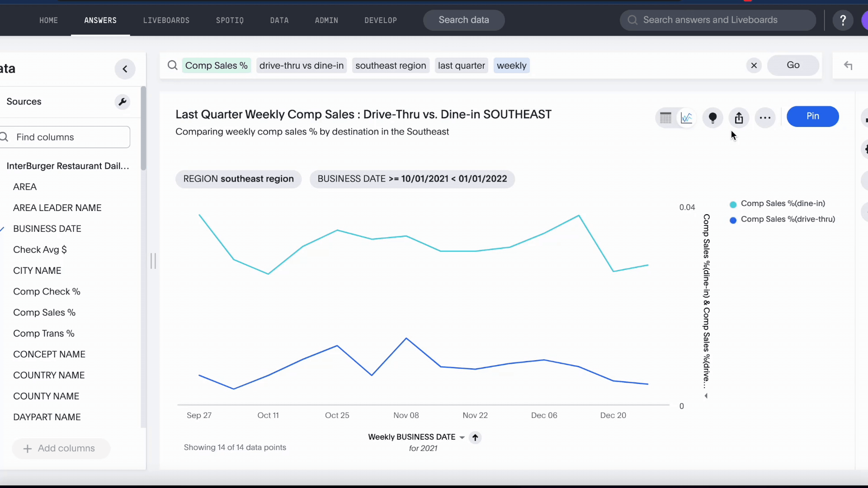
Task: Open the three-dot more options menu
Action: point(765,118)
